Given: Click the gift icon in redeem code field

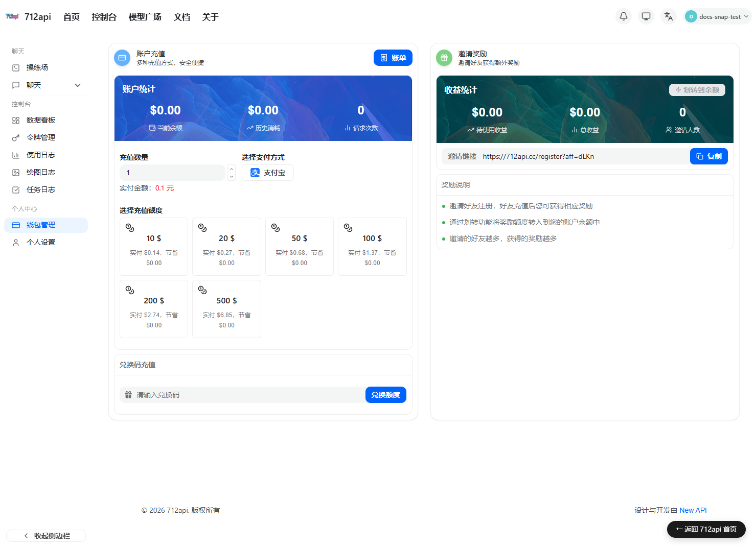Looking at the screenshot, I should 128,395.
